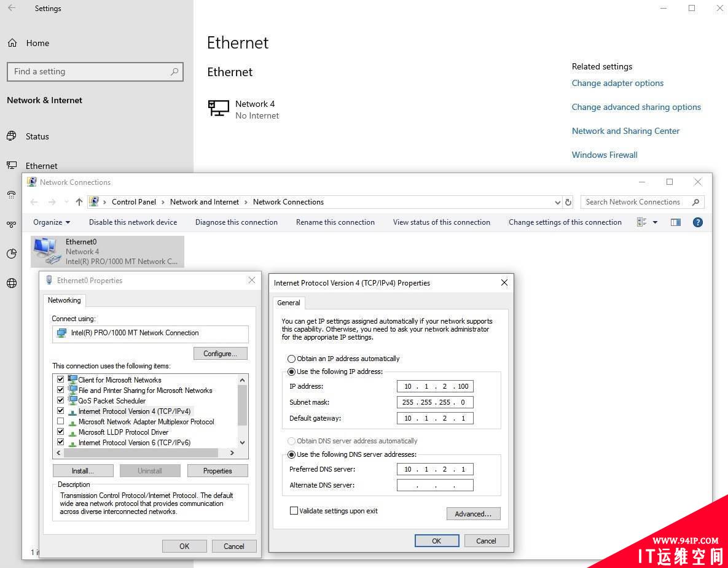Screen dimensions: 728x568
Task: Expand breadcrumb arrow after Network and Internet
Action: [246, 202]
